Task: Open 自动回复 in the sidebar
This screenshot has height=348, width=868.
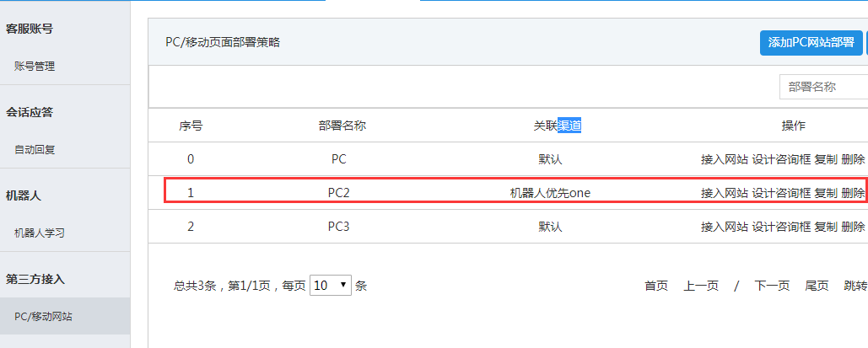Action: click(35, 149)
